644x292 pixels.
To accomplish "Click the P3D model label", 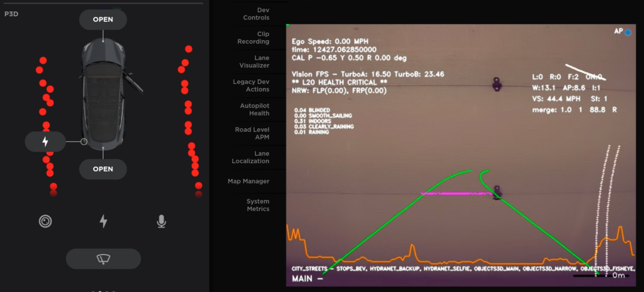I will [x=11, y=14].
